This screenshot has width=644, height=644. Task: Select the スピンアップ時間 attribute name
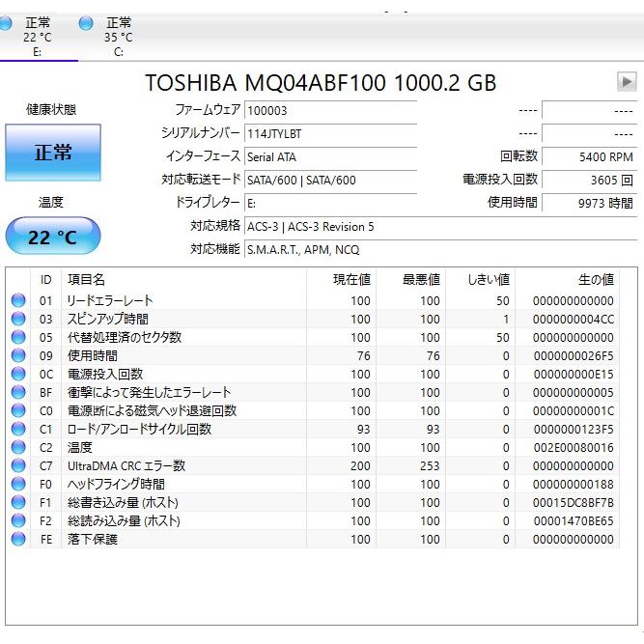[x=107, y=320]
